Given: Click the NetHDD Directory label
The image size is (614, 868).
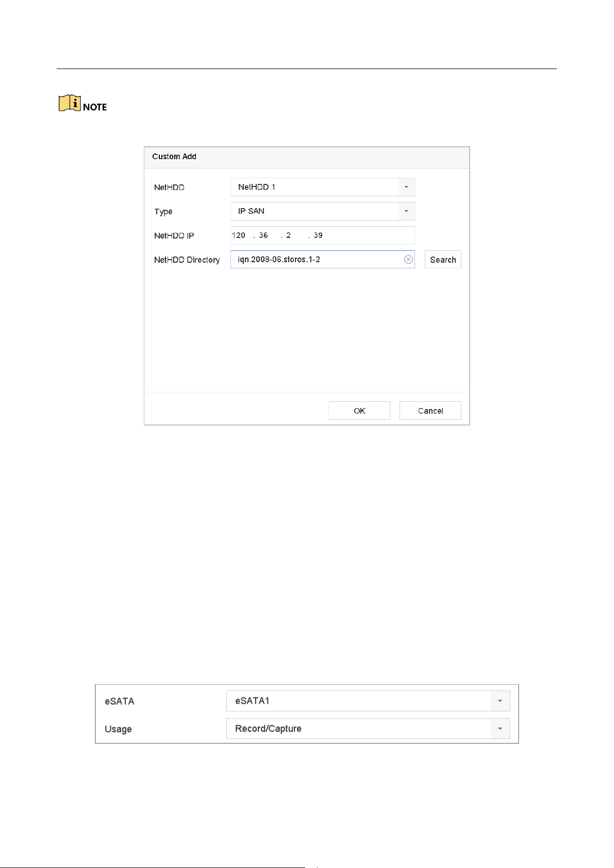Looking at the screenshot, I should click(x=187, y=260).
